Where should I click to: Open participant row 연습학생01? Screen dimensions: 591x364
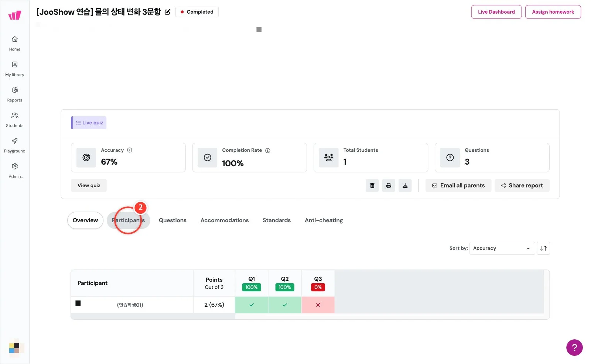(132, 305)
